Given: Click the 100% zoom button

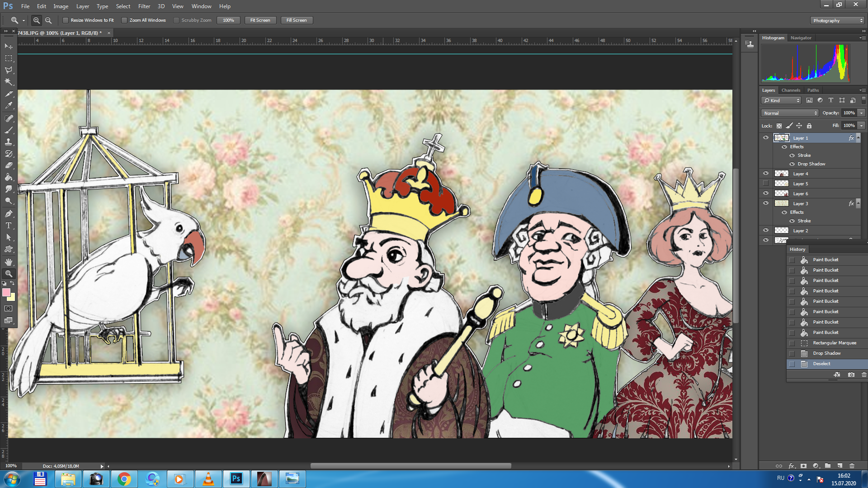Looking at the screenshot, I should [x=228, y=20].
